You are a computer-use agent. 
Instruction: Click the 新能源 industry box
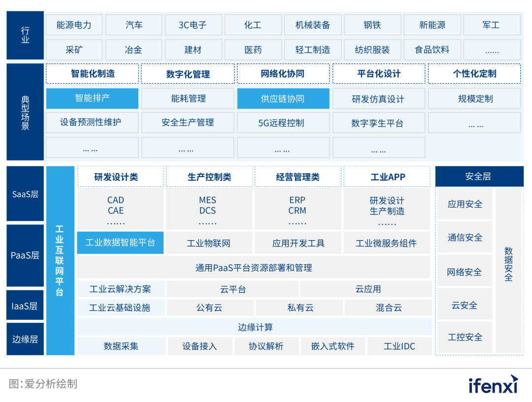(x=432, y=25)
